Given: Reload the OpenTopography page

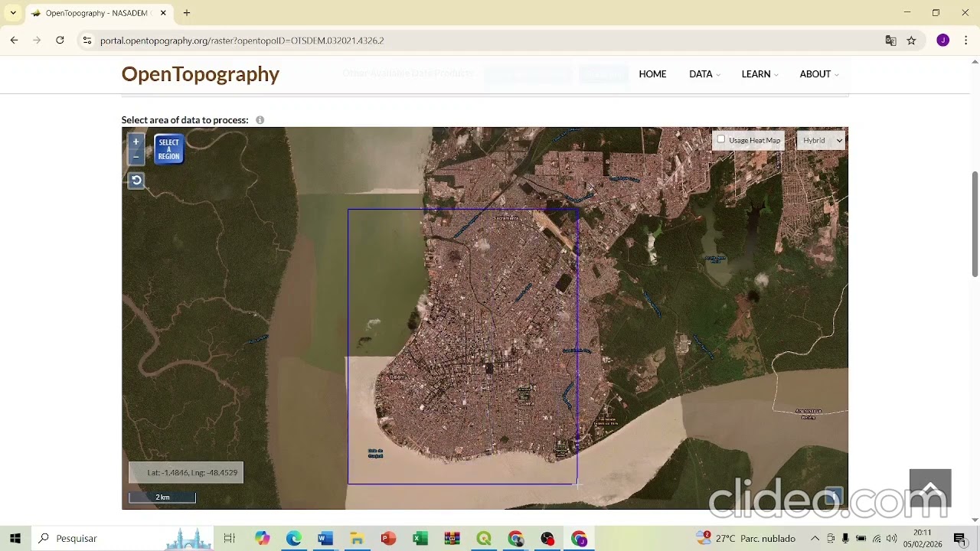Looking at the screenshot, I should (x=60, y=41).
